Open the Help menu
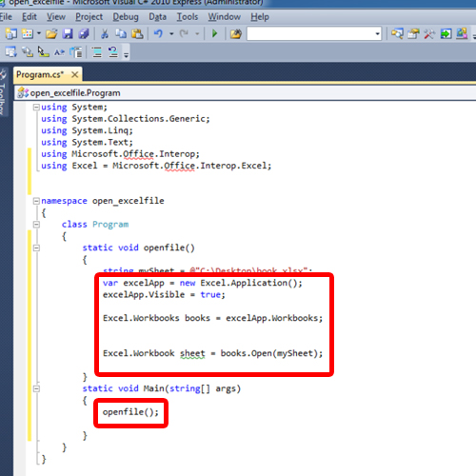476x476 pixels. 260,16
